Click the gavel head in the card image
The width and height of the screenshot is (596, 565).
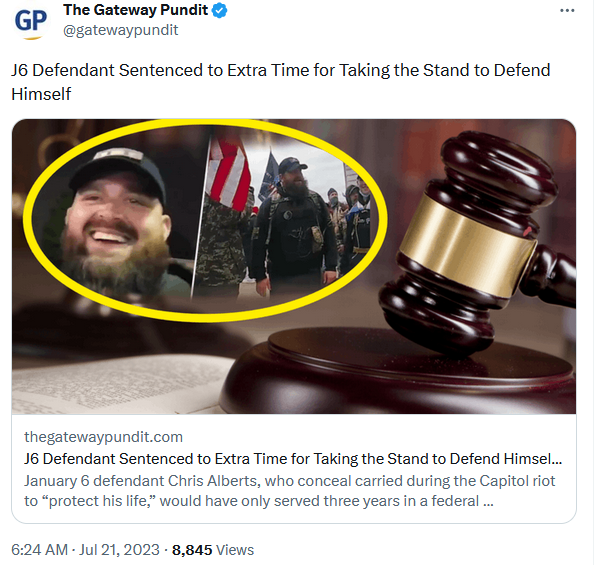[469, 243]
